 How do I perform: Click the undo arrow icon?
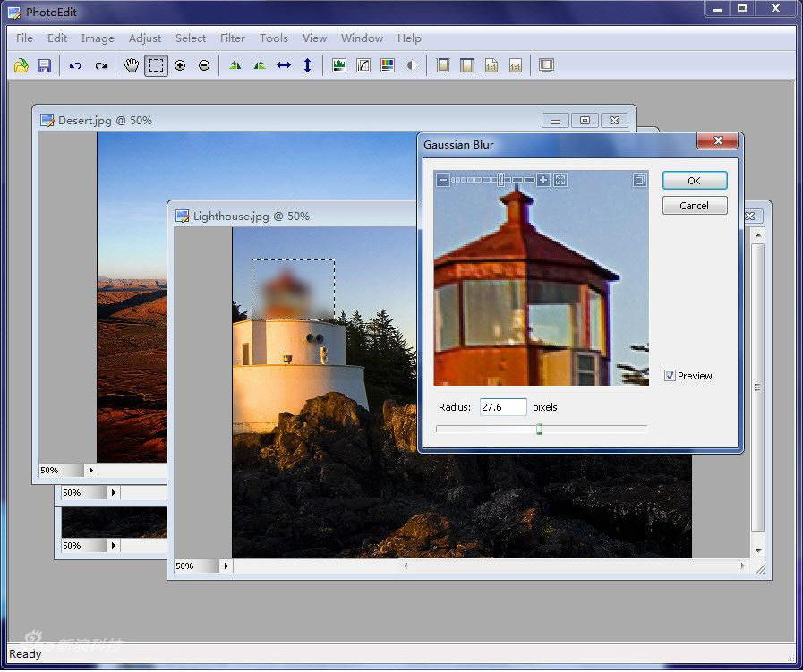[x=75, y=64]
